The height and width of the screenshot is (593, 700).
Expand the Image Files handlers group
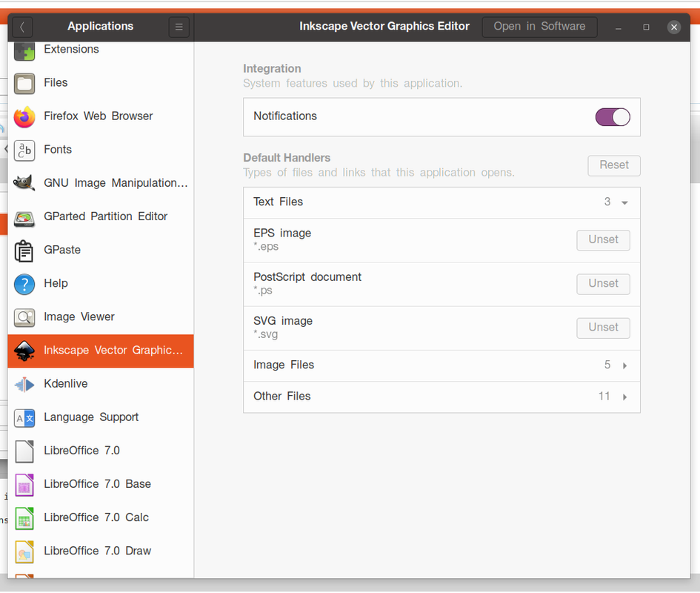[441, 365]
